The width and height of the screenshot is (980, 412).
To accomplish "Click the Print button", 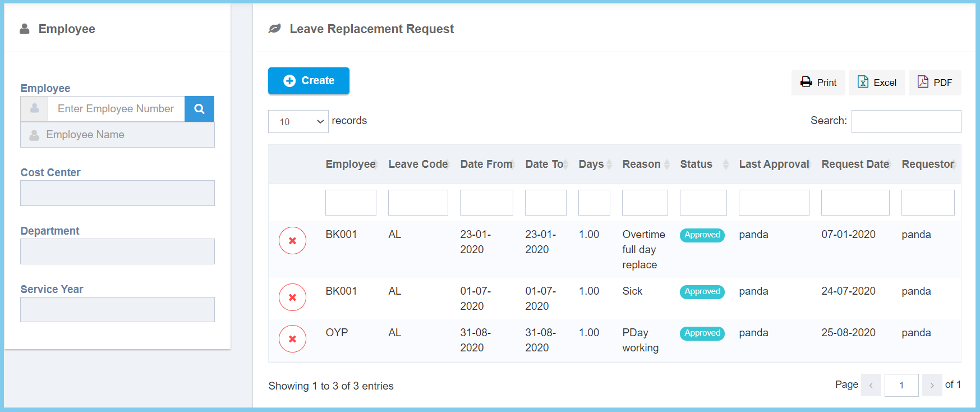I will pyautogui.click(x=818, y=83).
